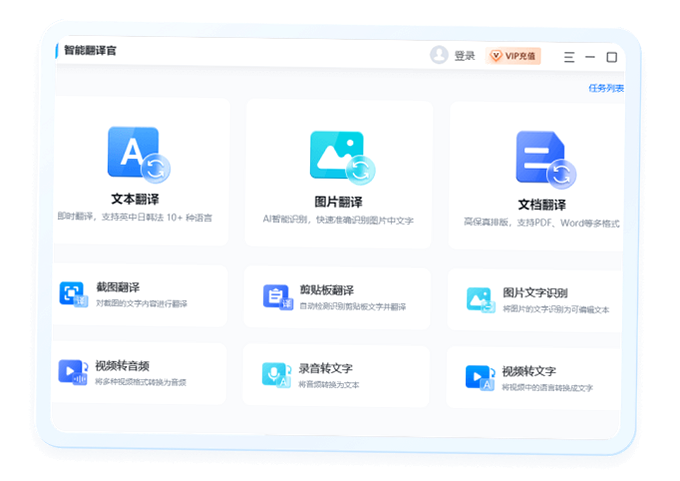Viewport: 680px width, 481px height.
Task: Open the 文本翻译 large icon
Action: [x=138, y=154]
